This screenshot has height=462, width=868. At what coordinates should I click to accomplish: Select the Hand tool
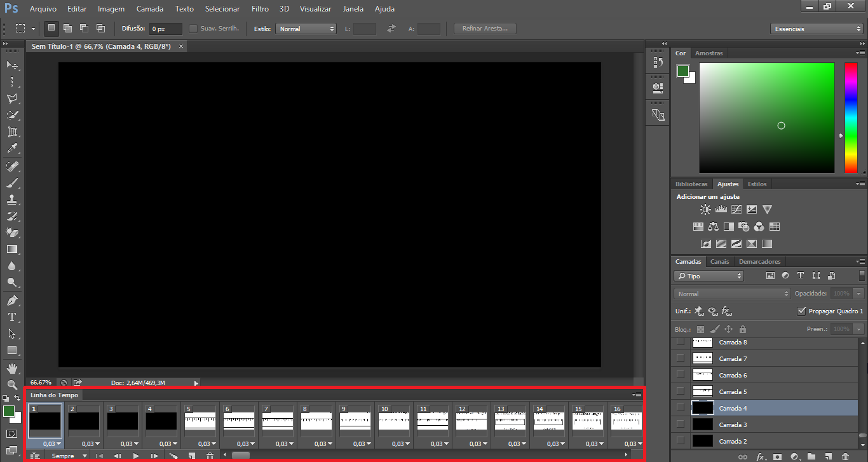(12, 369)
